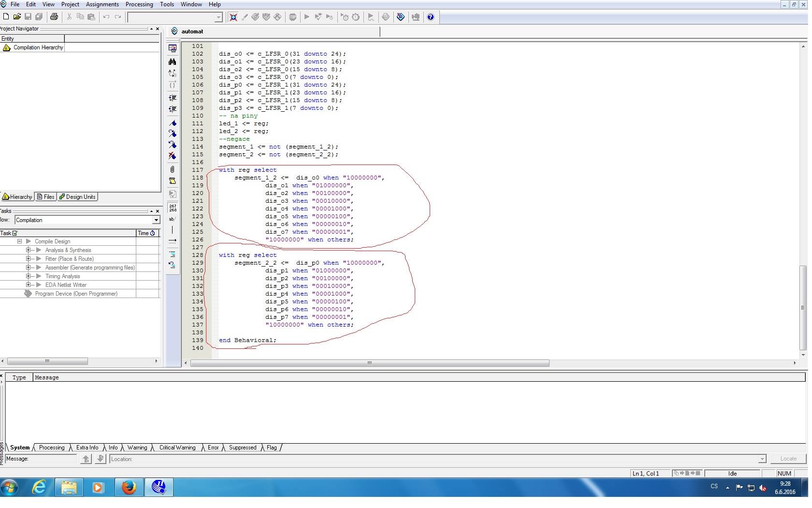Toggle the increase indent icon in editor sidebar
812x508 pixels.
172,98
